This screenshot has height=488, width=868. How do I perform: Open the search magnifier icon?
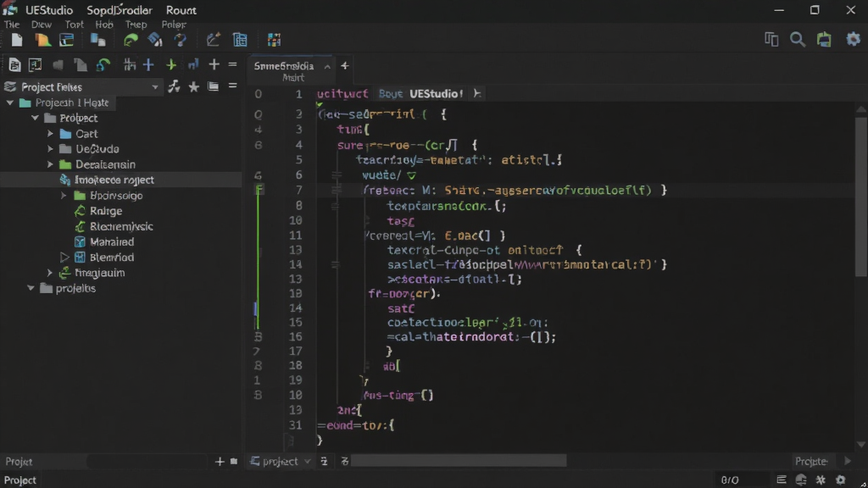(x=797, y=39)
